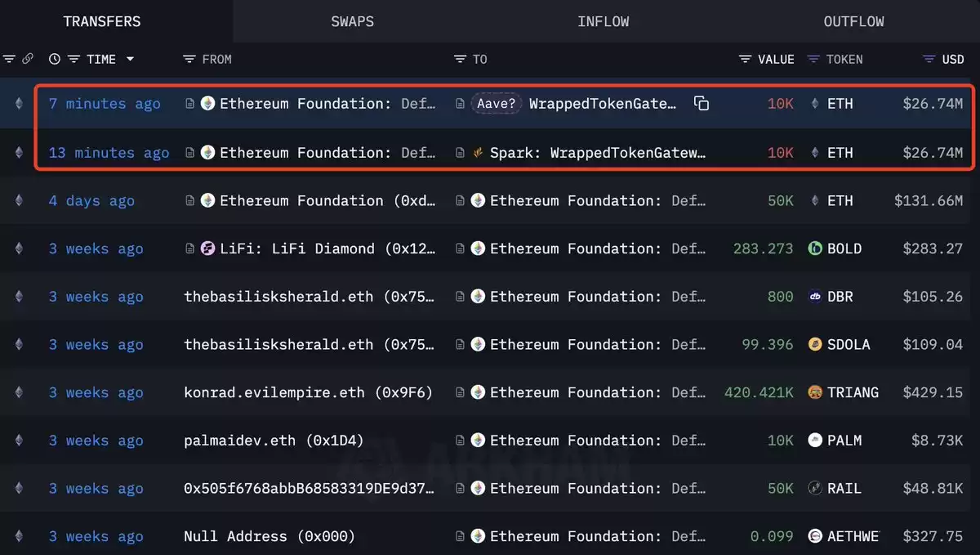This screenshot has width=980, height=555.
Task: Click contract document icon before Spark logo
Action: [x=461, y=153]
